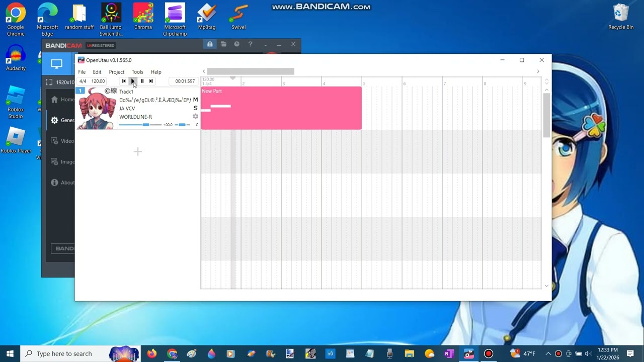Click the playhead marker on ruler

coord(232,78)
